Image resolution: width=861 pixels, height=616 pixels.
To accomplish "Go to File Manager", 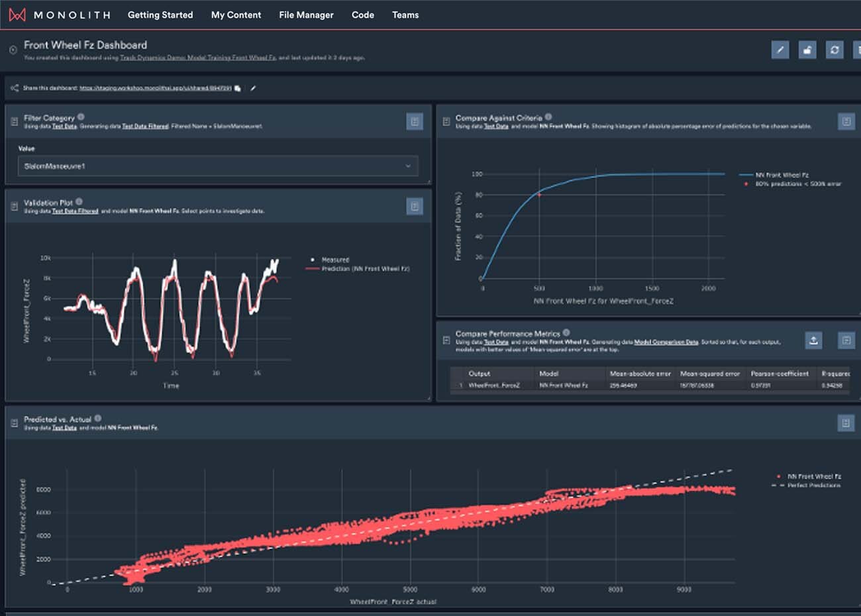I will coord(306,15).
